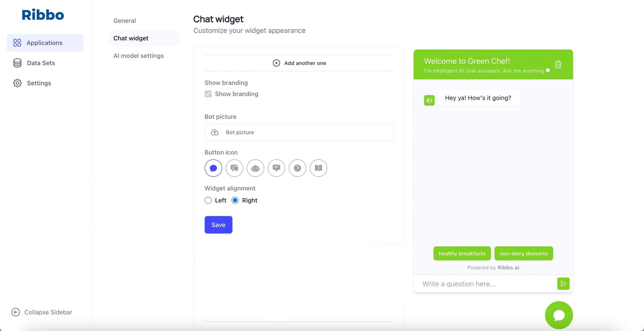This screenshot has height=331, width=644.
Task: Select the question mark button icon
Action: click(x=297, y=168)
